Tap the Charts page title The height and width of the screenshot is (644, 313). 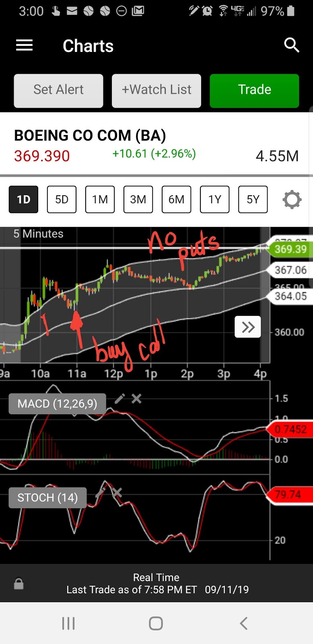click(88, 46)
